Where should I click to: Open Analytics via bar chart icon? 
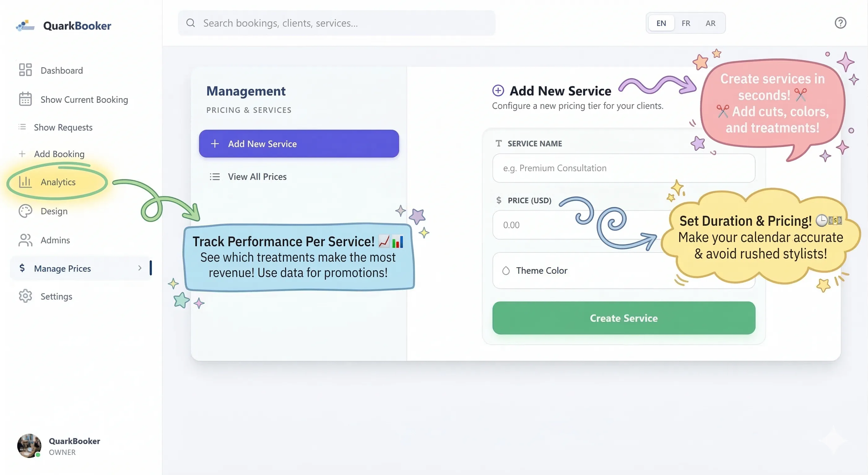click(x=25, y=182)
